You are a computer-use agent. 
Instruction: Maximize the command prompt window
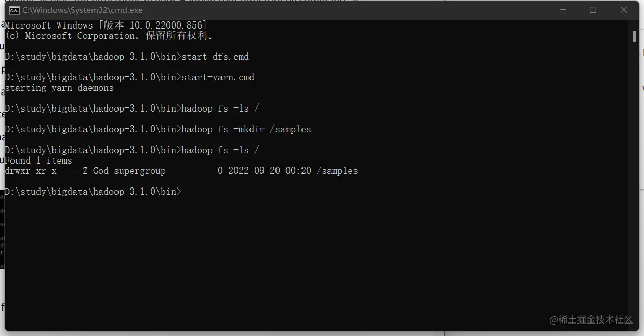click(593, 10)
